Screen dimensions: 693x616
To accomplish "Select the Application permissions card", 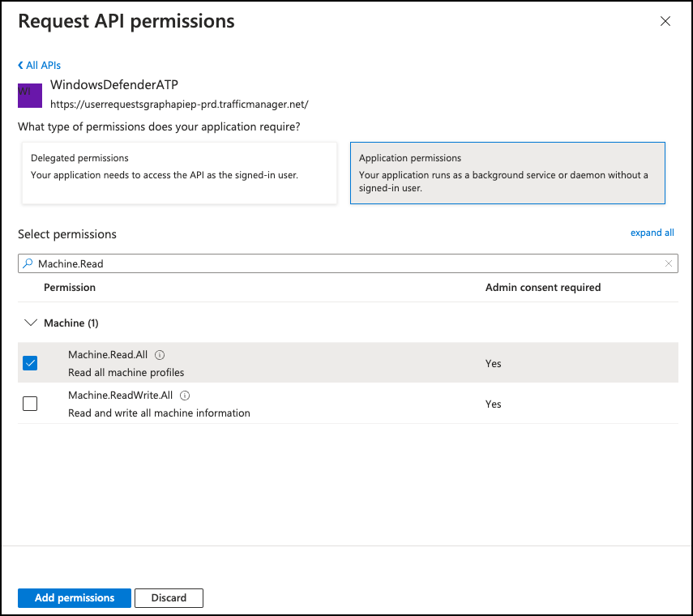I will [507, 173].
